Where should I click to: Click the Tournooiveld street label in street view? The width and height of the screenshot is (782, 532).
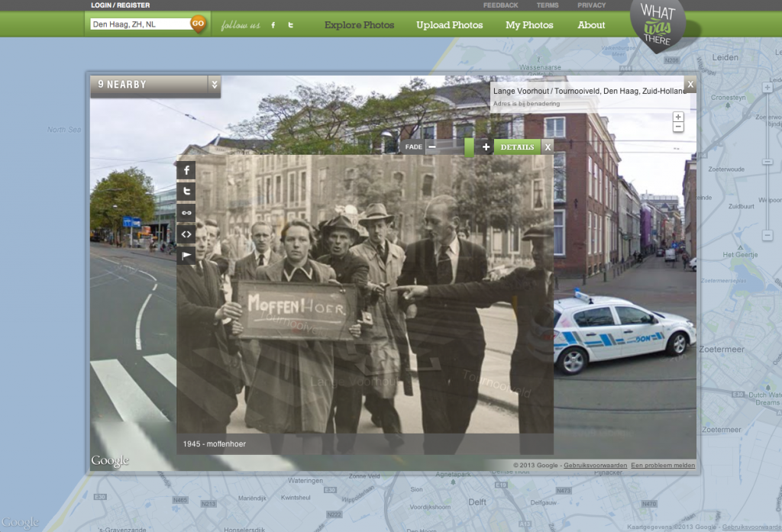496,385
